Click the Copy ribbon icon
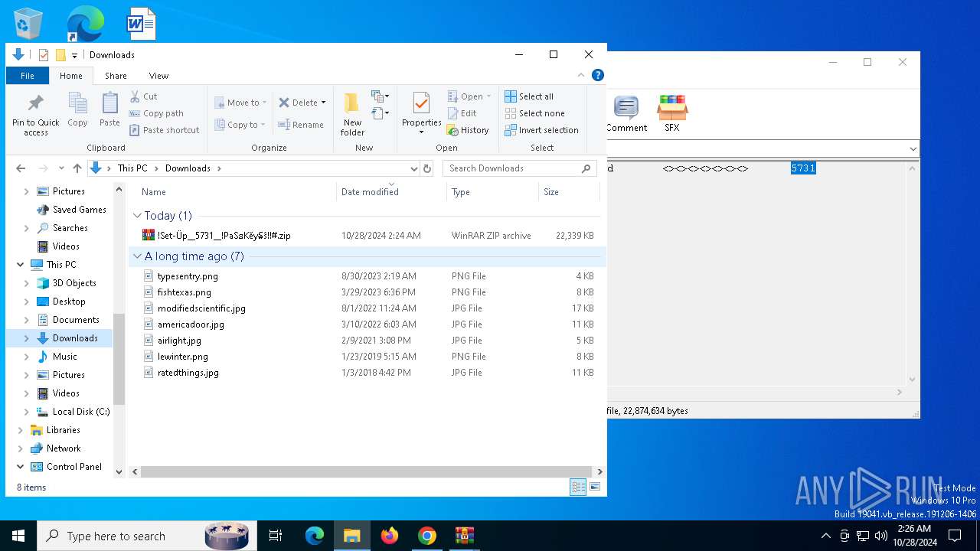The image size is (980, 551). pyautogui.click(x=77, y=109)
